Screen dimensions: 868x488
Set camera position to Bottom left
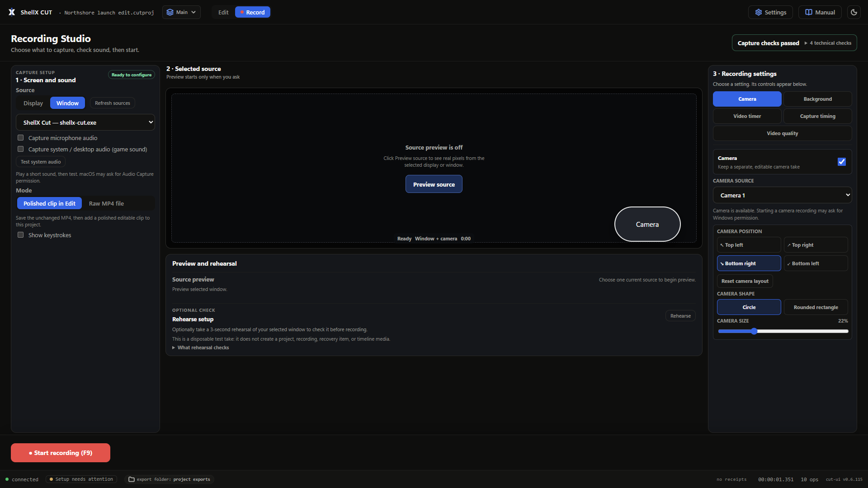click(816, 263)
